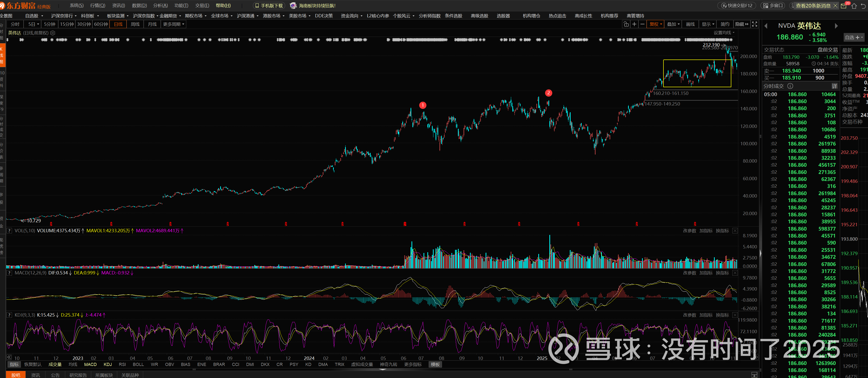Image resolution: width=868 pixels, height=378 pixels.
Task: Open the 复权 adjustment dropdown
Action: point(656,24)
